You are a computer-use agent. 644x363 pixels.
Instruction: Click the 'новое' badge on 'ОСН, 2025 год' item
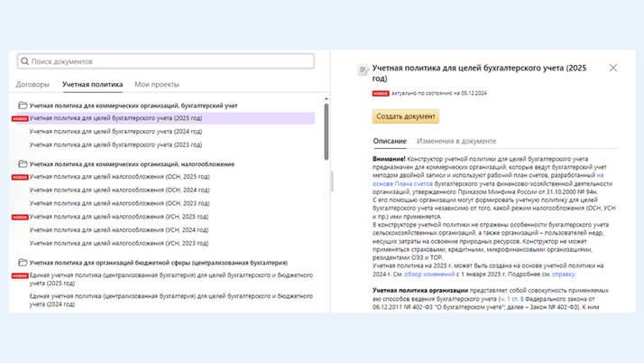click(x=19, y=178)
